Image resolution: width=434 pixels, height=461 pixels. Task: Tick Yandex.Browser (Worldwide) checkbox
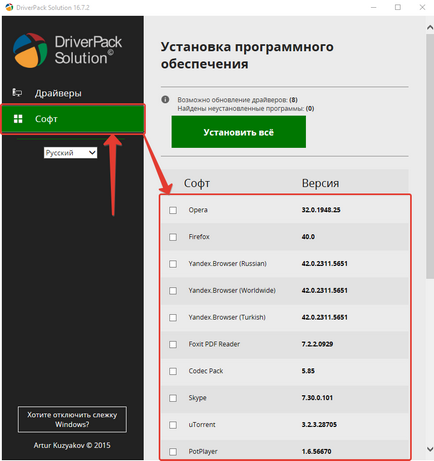tap(173, 291)
